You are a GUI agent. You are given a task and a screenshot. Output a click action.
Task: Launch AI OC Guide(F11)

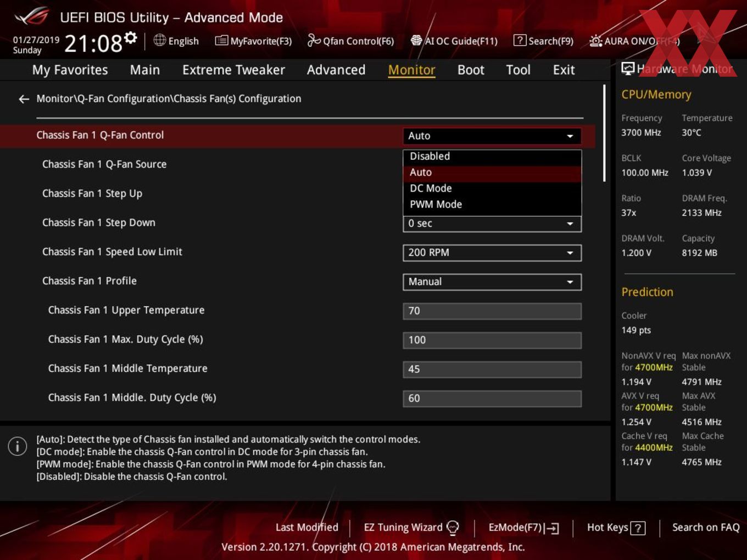(x=454, y=41)
